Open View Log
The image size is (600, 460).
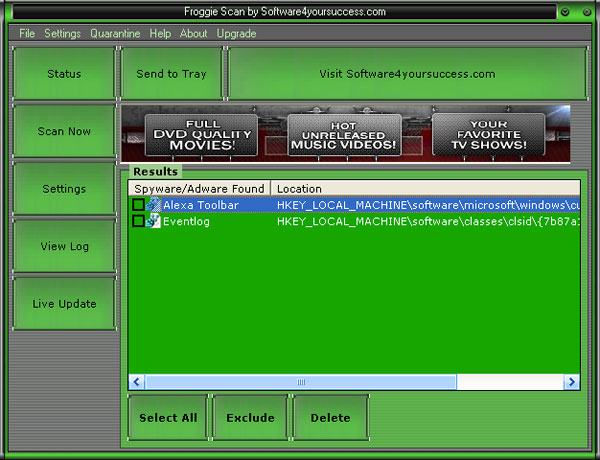click(x=64, y=246)
